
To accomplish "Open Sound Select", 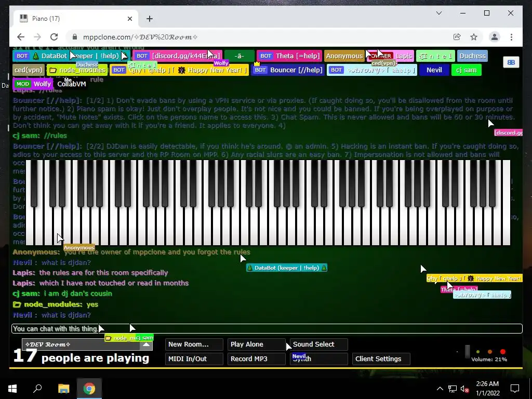I will click(x=319, y=344).
